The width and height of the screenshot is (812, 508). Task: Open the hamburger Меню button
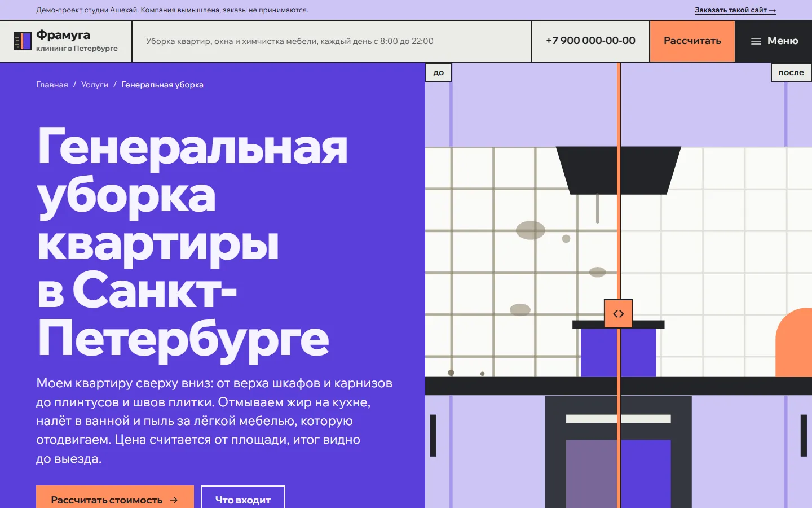pyautogui.click(x=774, y=41)
